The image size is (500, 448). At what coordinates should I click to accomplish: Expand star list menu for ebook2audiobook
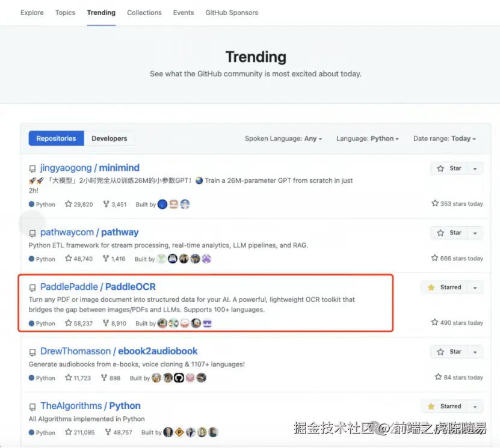(x=475, y=352)
